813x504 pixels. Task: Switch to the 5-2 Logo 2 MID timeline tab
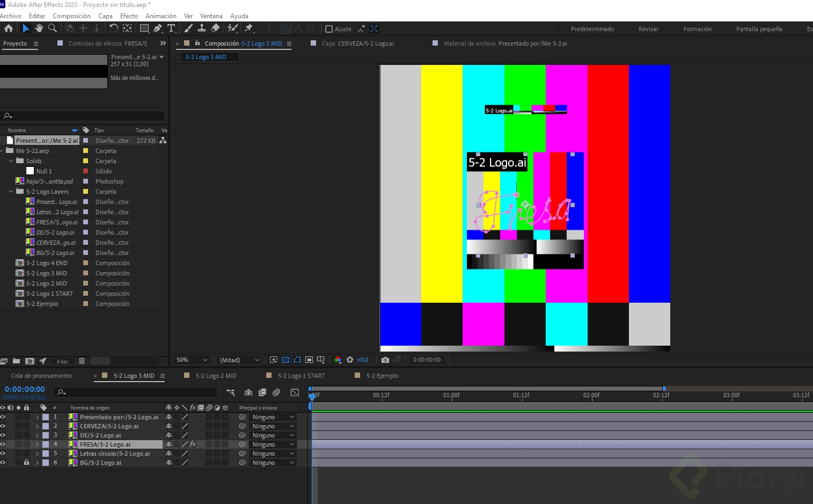(216, 376)
